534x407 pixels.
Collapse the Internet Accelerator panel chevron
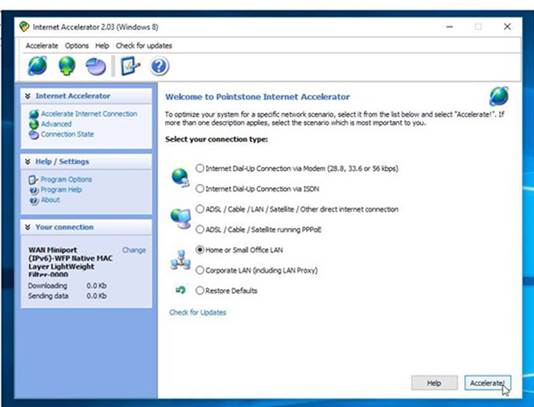28,96
